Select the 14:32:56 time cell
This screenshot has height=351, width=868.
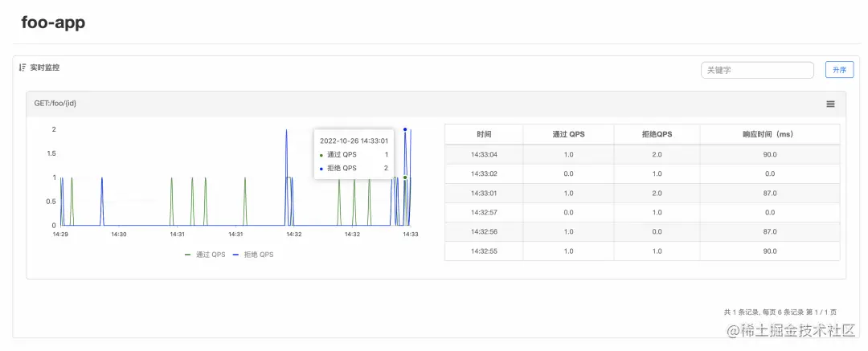click(x=484, y=231)
